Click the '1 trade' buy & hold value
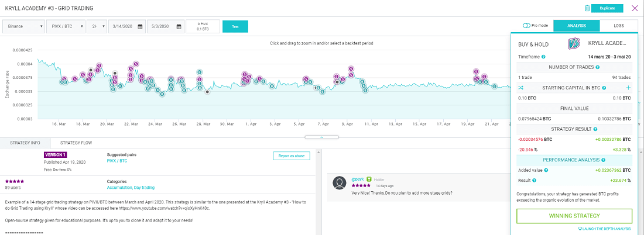 coord(525,77)
